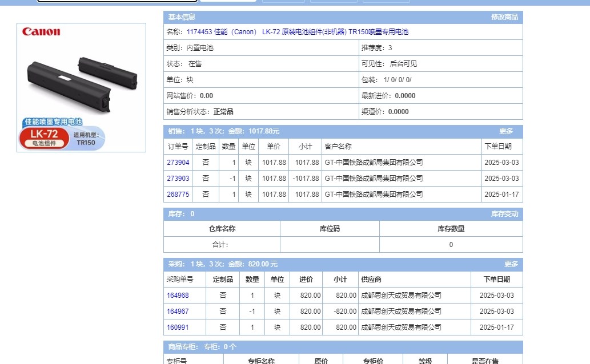
Task: Open the product name link 1174453 佳能 LK-72
Action: pos(297,32)
